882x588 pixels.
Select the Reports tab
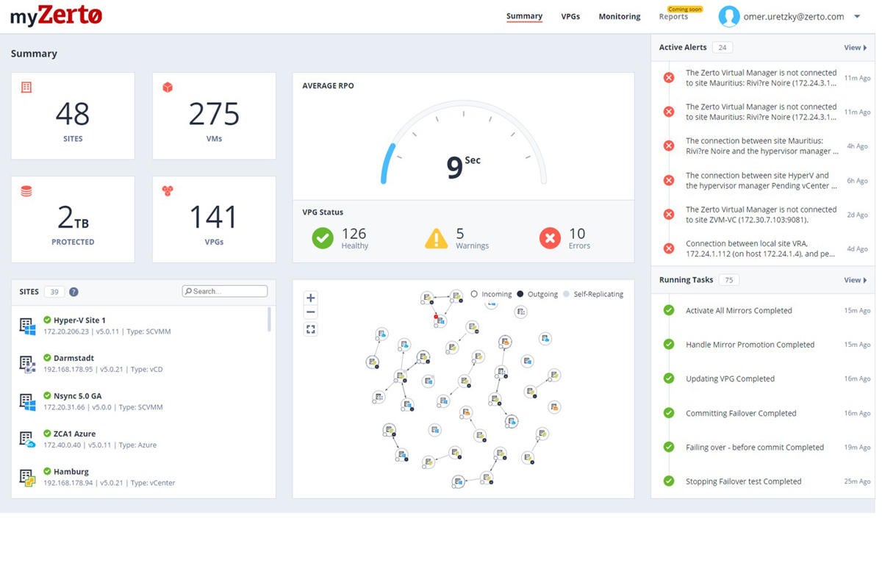pyautogui.click(x=673, y=17)
